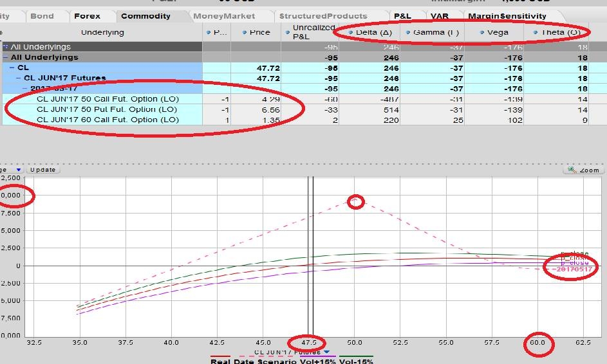This screenshot has height=364, width=607.
Task: Click blue dot icon beside Price header
Action: (x=244, y=33)
